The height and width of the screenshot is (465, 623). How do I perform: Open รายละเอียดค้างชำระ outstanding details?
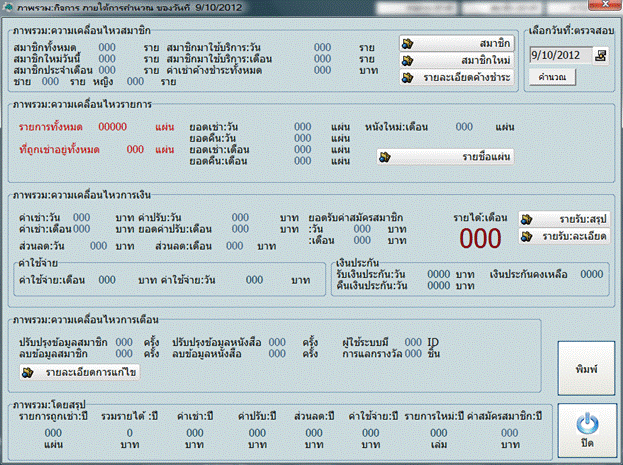[x=457, y=77]
